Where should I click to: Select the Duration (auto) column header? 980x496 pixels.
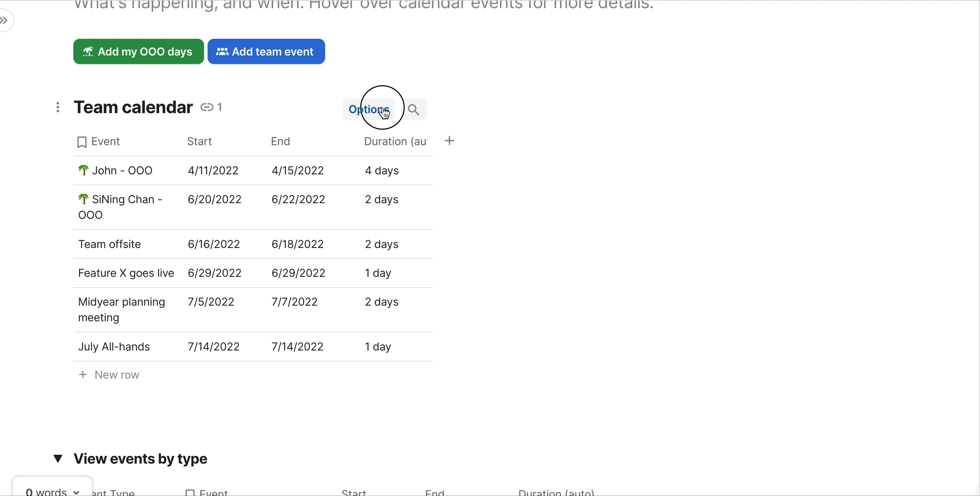pos(396,141)
